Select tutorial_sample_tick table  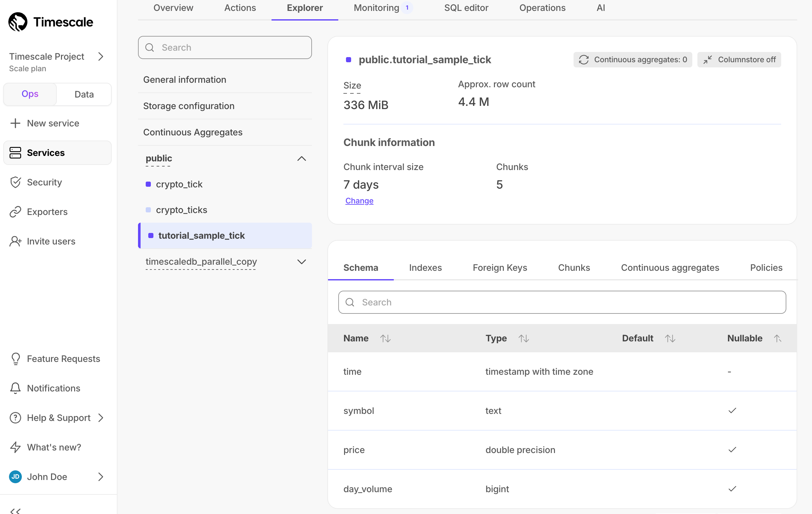click(x=225, y=235)
